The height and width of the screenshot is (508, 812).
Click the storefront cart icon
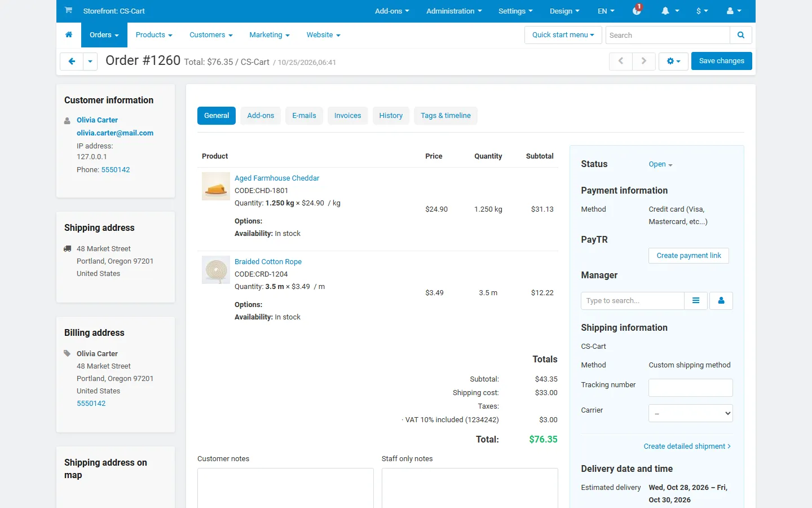coord(68,11)
